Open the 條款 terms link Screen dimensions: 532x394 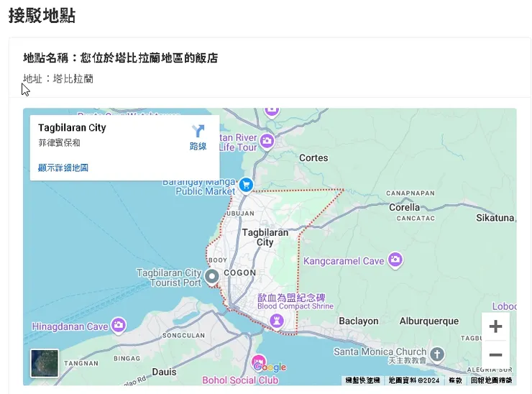[455, 380]
